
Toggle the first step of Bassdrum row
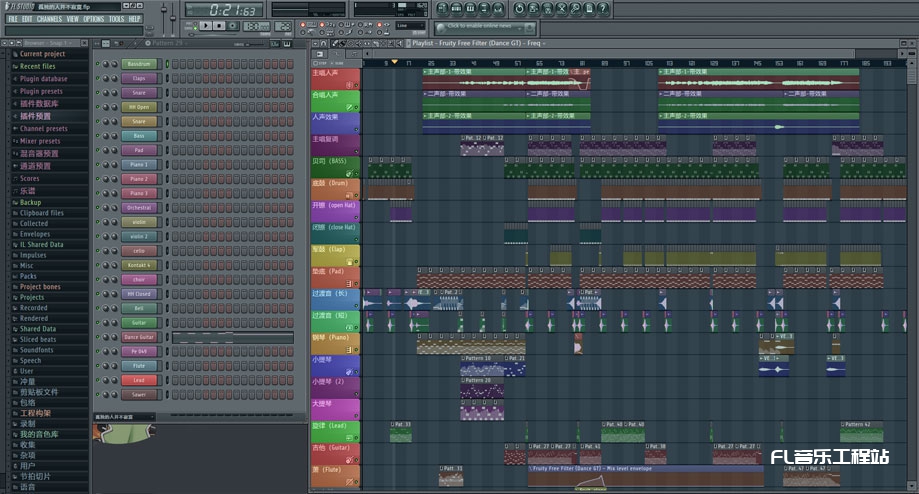175,64
